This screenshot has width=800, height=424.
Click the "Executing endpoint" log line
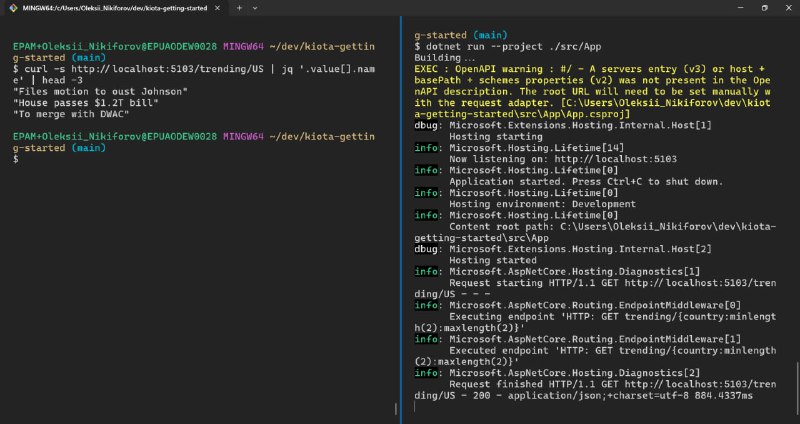(x=595, y=322)
